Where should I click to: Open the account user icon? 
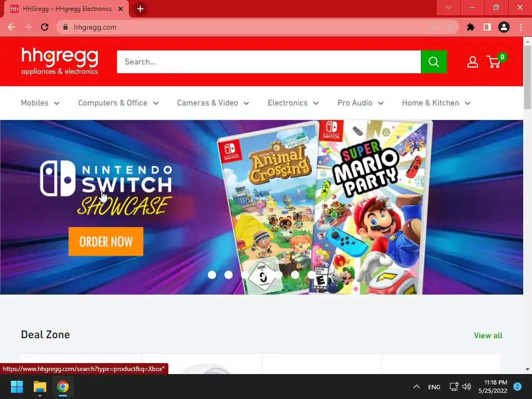(x=472, y=62)
